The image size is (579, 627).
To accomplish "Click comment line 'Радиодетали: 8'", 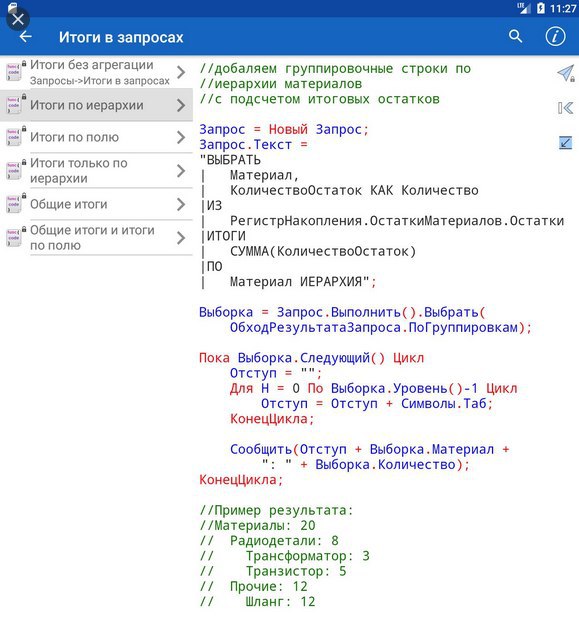I will click(x=284, y=541).
